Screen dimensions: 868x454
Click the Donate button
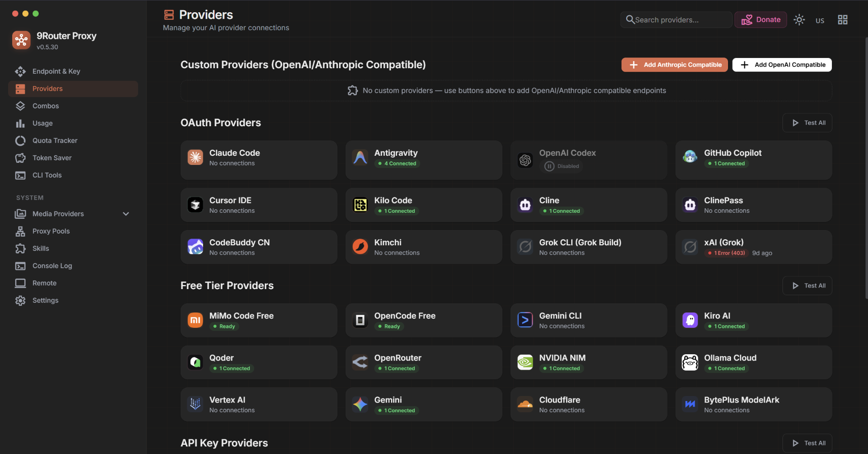[x=761, y=20]
